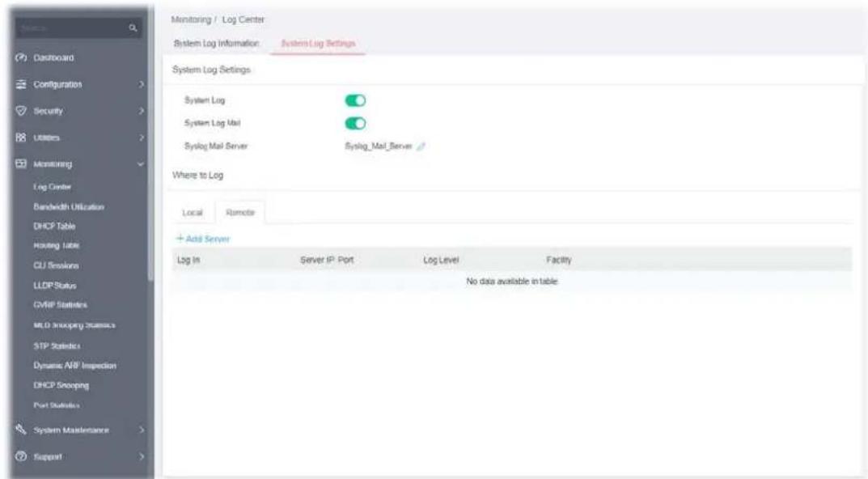Open the Routing Table page
Image resolution: width=868 pixels, height=479 pixels.
click(57, 245)
